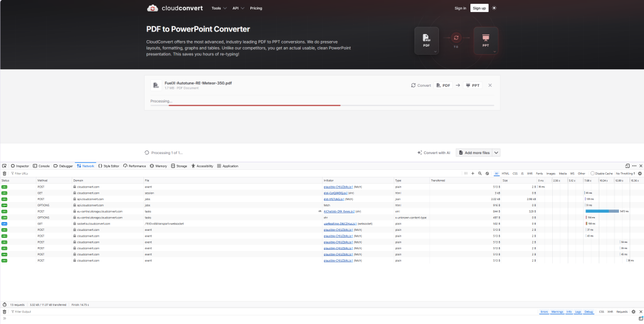The image size is (644, 324).
Task: Click the swap conversion icon between PDF and PPT
Action: [456, 38]
